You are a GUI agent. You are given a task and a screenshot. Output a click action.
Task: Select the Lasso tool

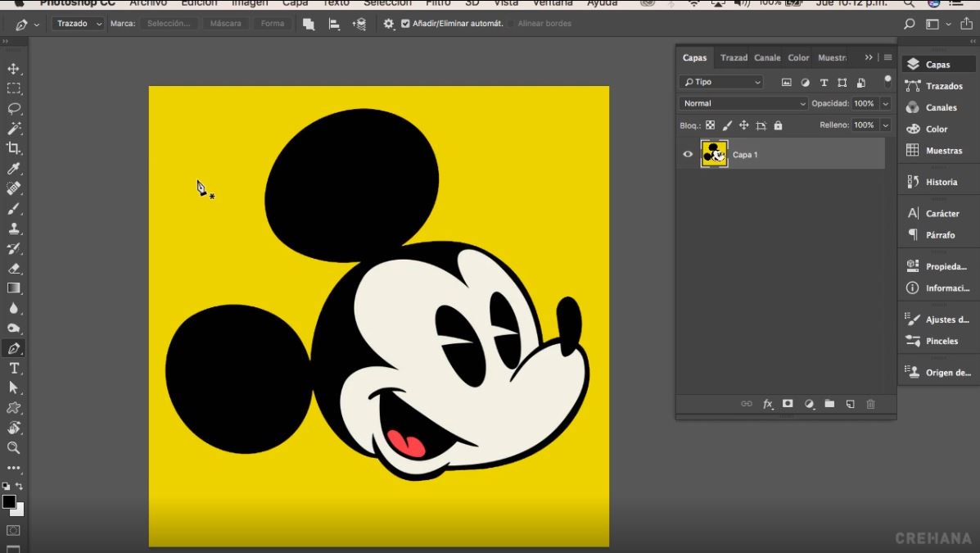pyautogui.click(x=14, y=108)
